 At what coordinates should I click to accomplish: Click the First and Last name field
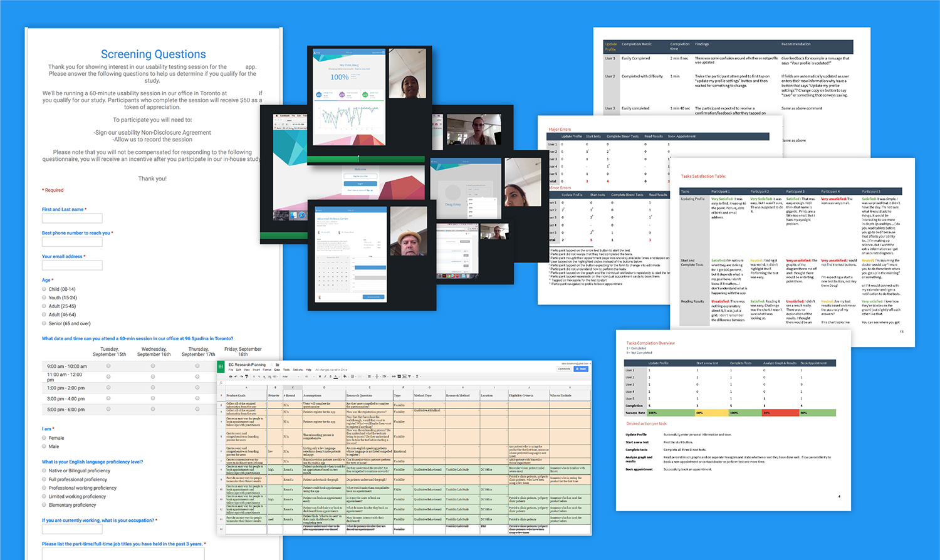coord(72,218)
